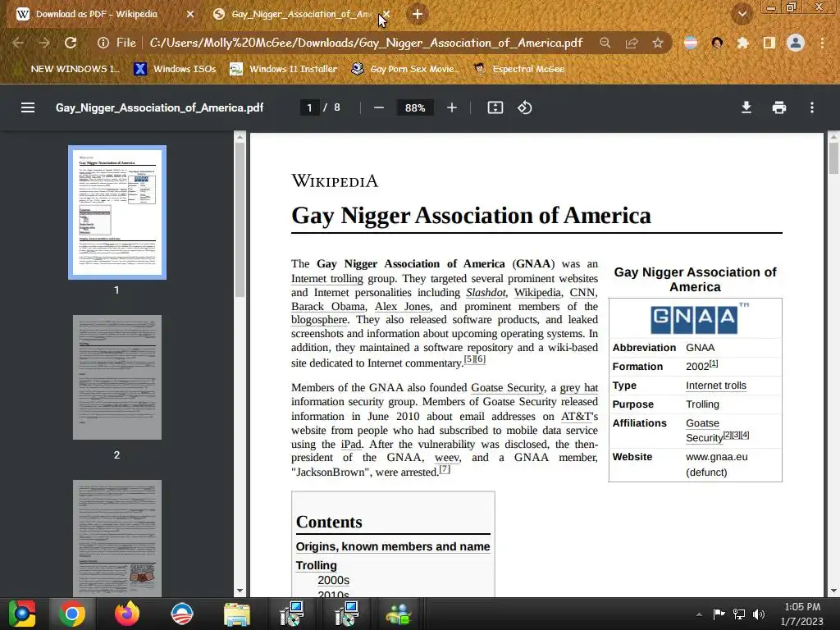Select page 3 thumbnail
Screen dimensions: 840x630
coord(117,538)
